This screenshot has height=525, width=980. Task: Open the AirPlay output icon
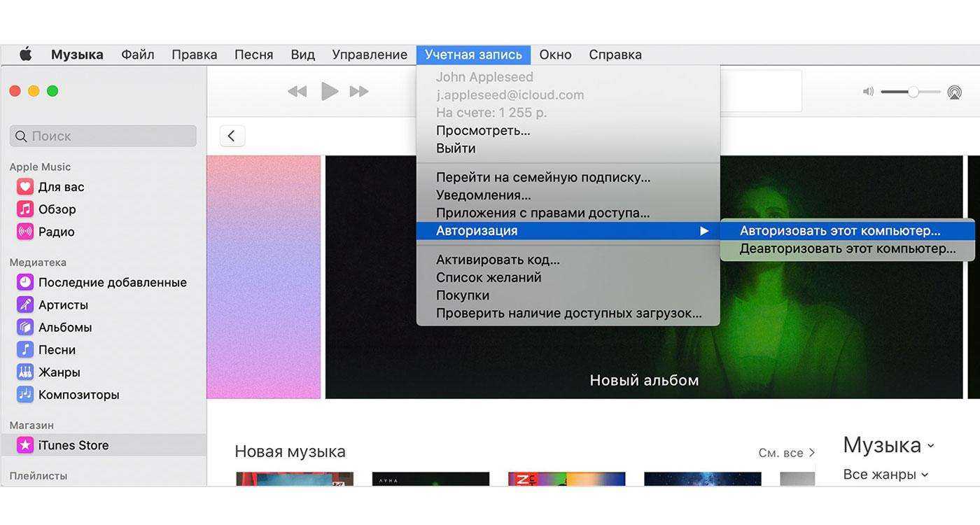tap(954, 92)
